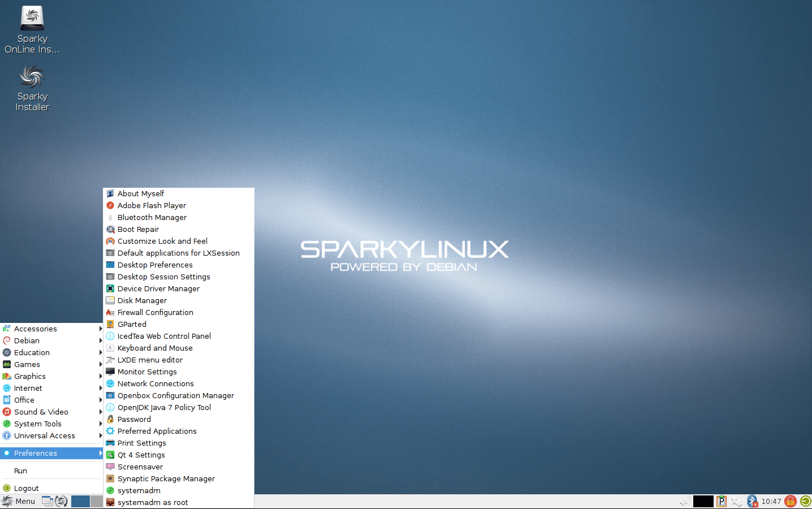The image size is (812, 509).
Task: Open Monitor Settings
Action: tap(179, 372)
